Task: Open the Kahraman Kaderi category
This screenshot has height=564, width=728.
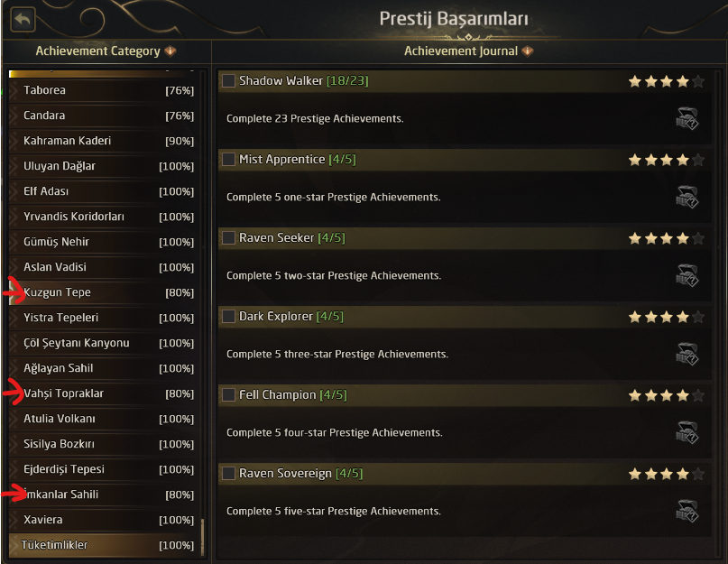Action: pos(67,141)
